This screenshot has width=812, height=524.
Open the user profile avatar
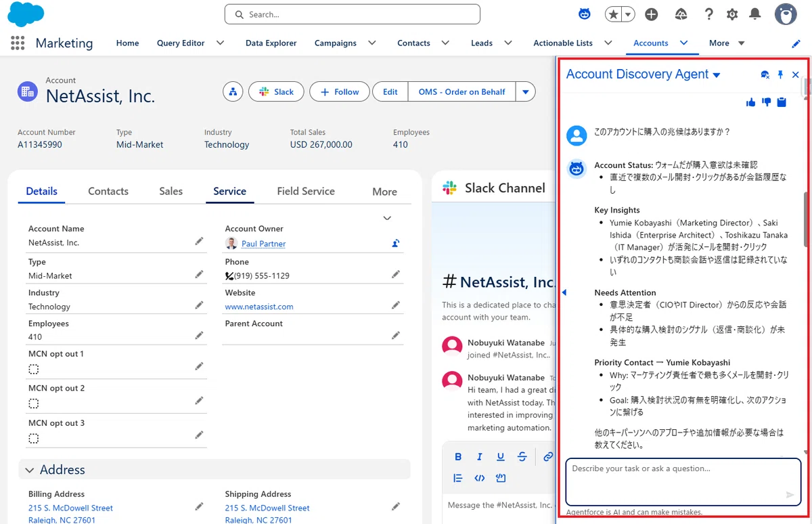[x=786, y=14]
